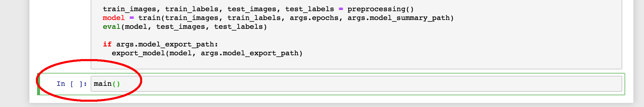This screenshot has width=644, height=107.
Task: Click the equals sign before preprocessing()
Action: pyautogui.click(x=341, y=9)
